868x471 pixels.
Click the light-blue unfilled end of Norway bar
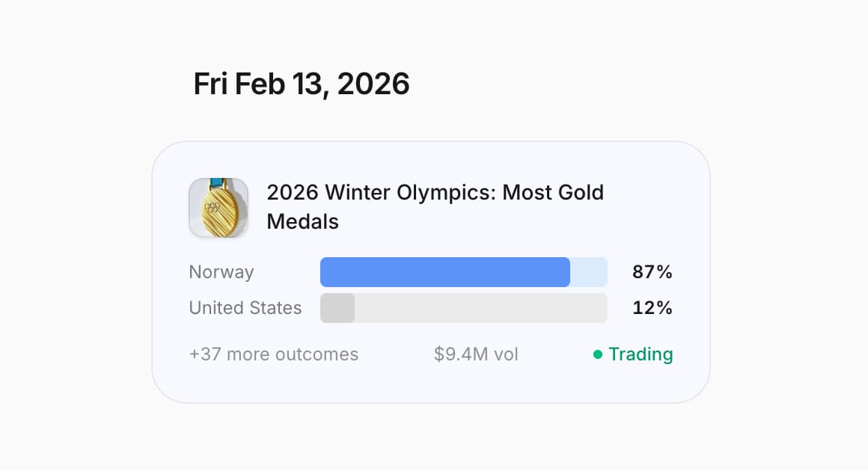(589, 272)
